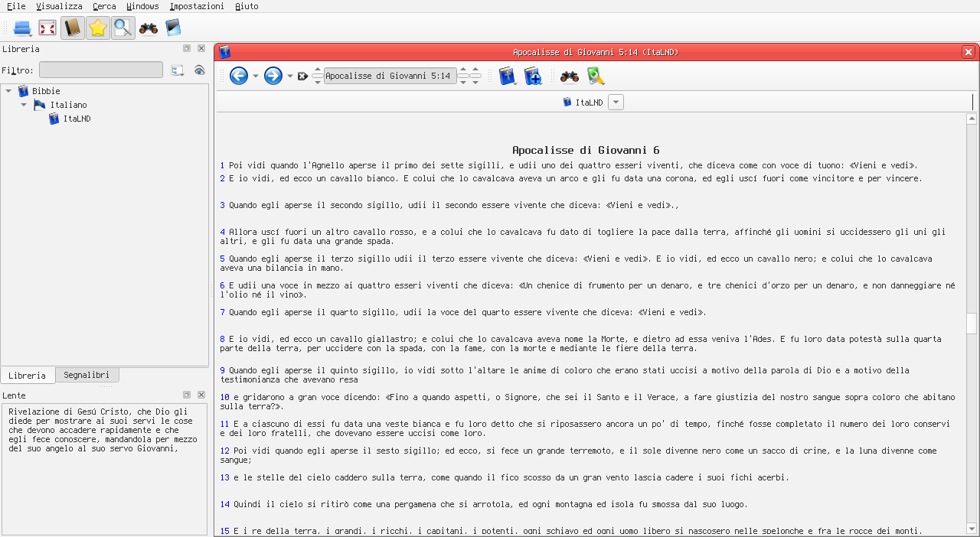Open the ItaLND module dropdown arrow
This screenshot has width=980, height=537.
click(x=616, y=102)
